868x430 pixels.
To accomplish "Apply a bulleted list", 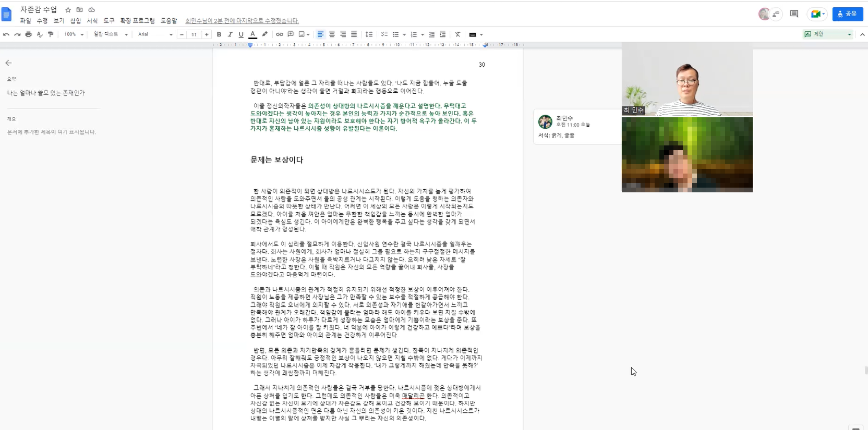I will 396,34.
